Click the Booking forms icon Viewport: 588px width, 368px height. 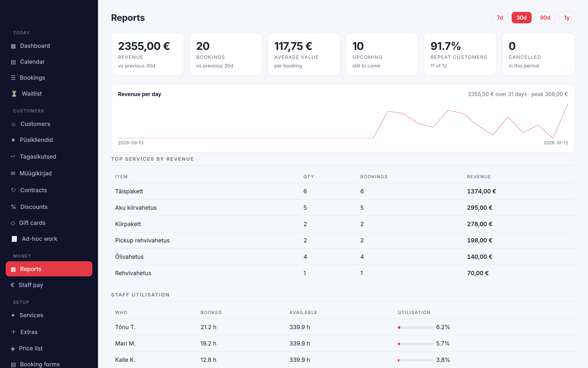pos(13,364)
